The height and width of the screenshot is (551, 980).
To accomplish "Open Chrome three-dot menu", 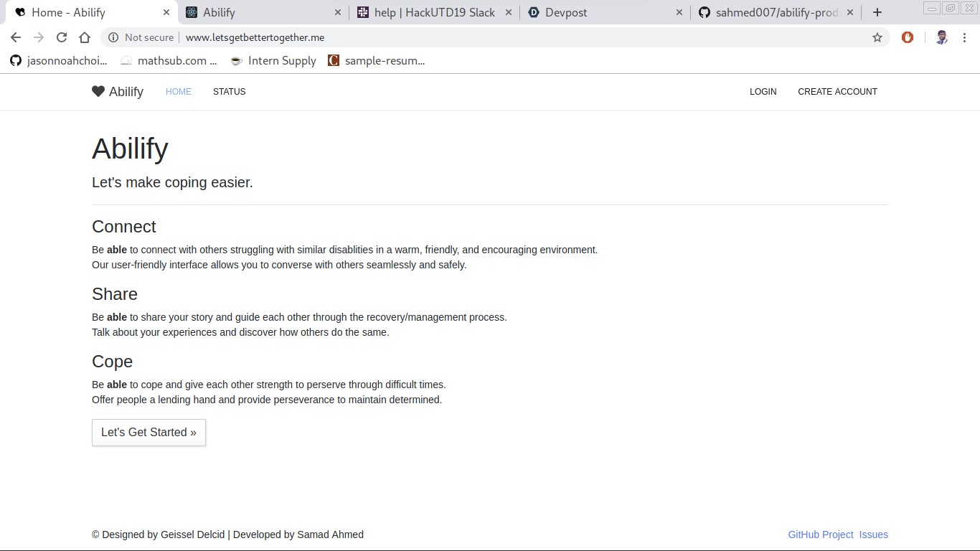I will coord(965,37).
